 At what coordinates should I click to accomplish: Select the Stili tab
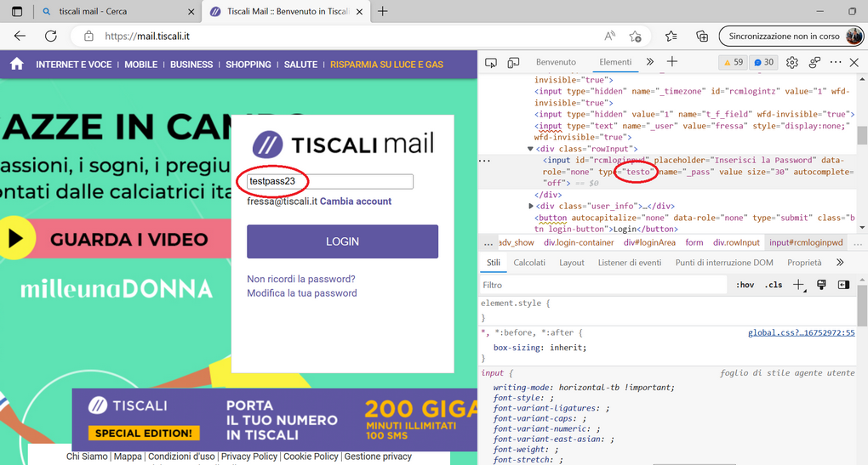tap(494, 263)
